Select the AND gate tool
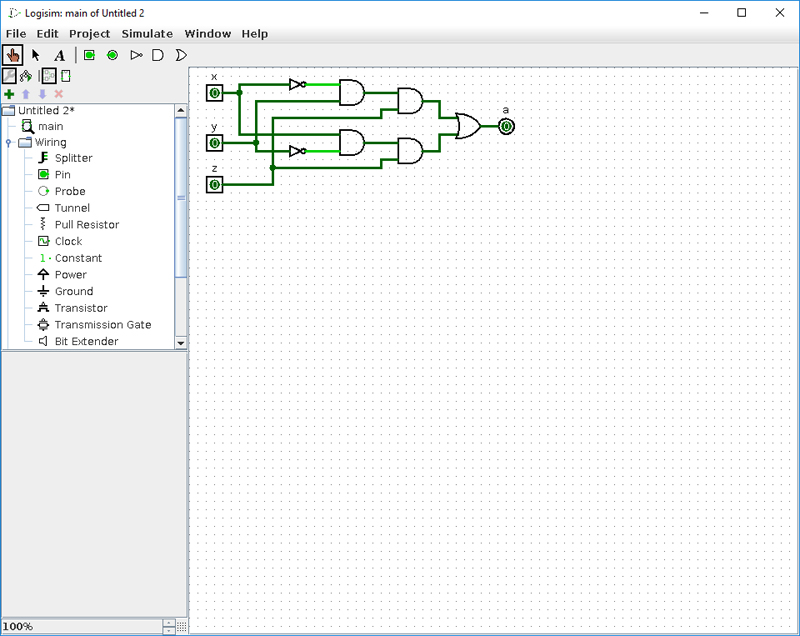 (158, 55)
